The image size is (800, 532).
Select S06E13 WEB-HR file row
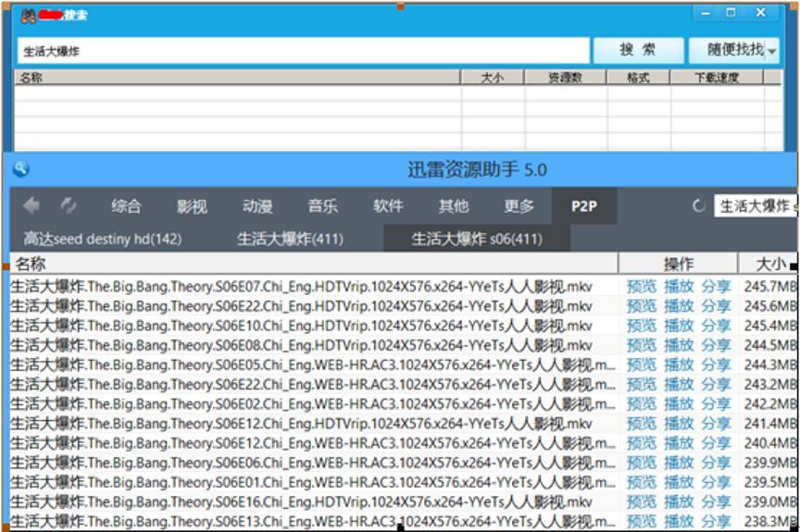(403, 521)
